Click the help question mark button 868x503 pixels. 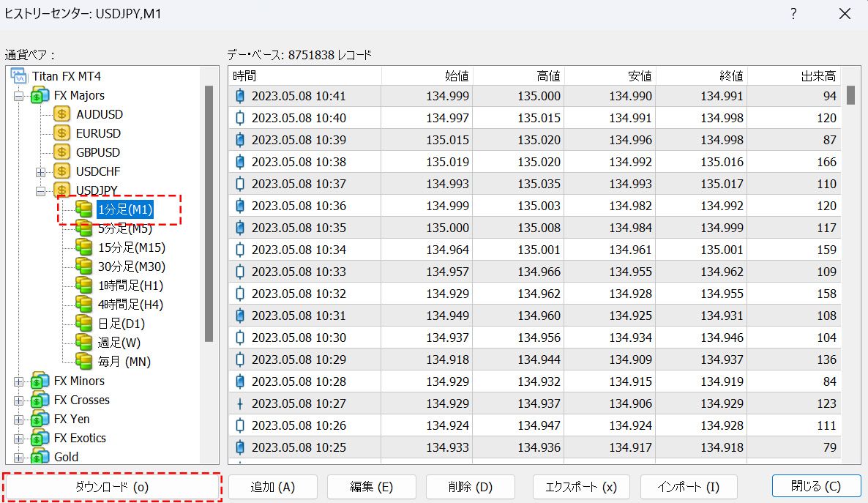(x=793, y=14)
